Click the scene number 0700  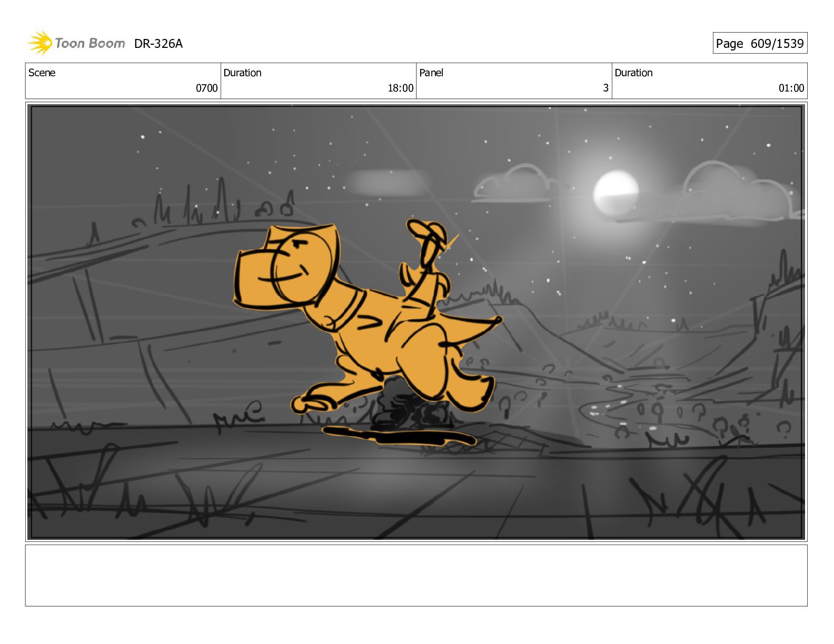tap(207, 88)
